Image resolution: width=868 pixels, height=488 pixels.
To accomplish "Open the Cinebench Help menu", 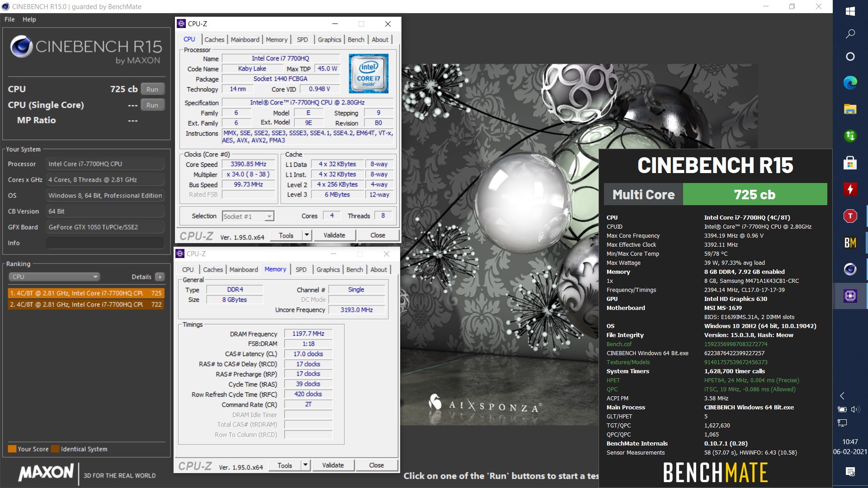I will tap(29, 19).
